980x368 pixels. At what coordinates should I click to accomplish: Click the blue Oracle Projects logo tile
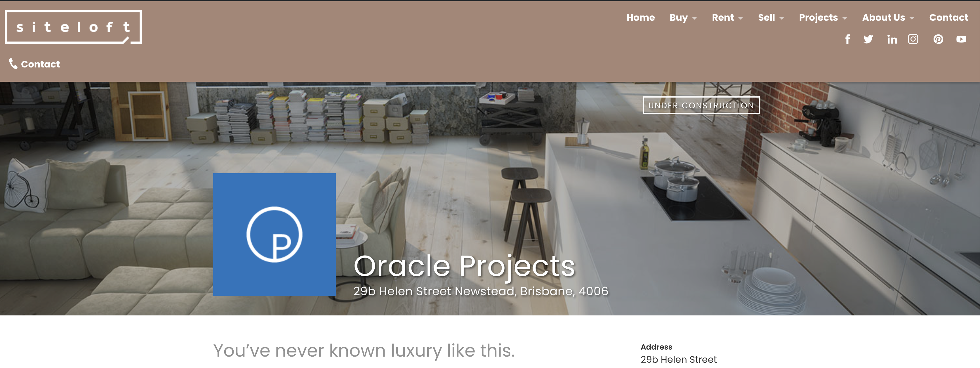point(274,235)
